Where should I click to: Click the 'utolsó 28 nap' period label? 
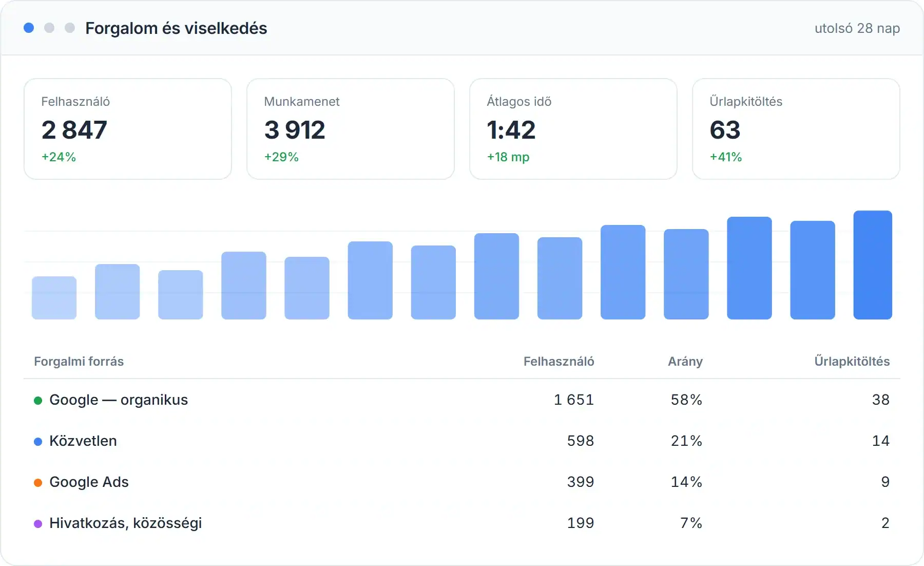tap(857, 28)
